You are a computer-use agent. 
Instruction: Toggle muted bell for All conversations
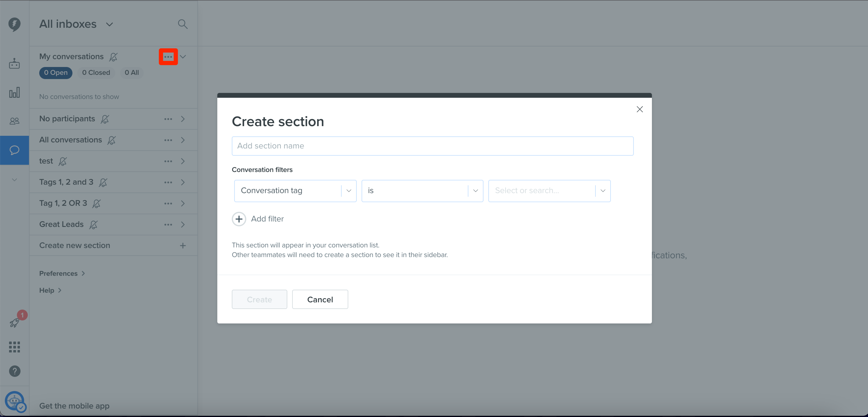[112, 140]
